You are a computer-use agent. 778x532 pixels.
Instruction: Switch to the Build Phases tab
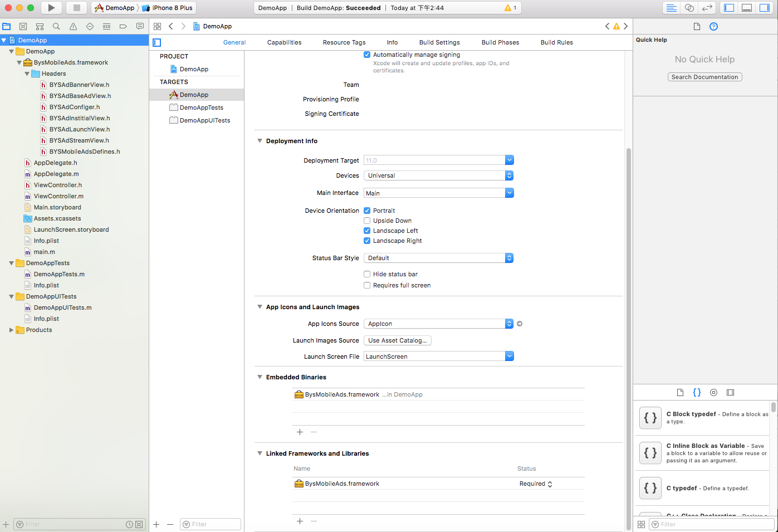500,42
